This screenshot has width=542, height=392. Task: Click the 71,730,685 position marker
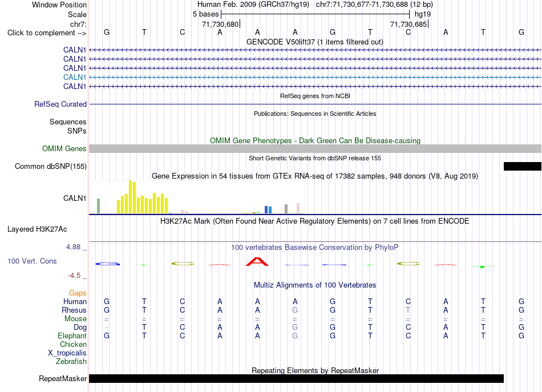click(x=409, y=24)
